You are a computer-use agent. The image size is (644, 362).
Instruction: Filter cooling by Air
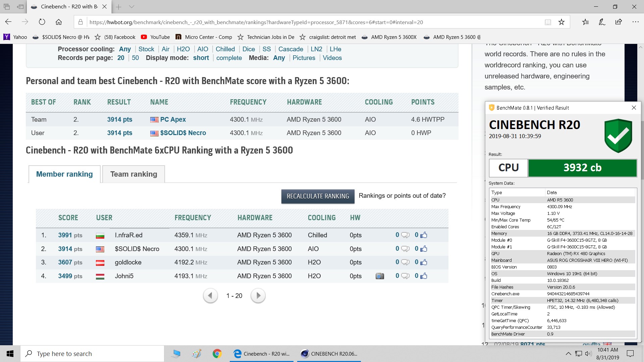tap(166, 49)
